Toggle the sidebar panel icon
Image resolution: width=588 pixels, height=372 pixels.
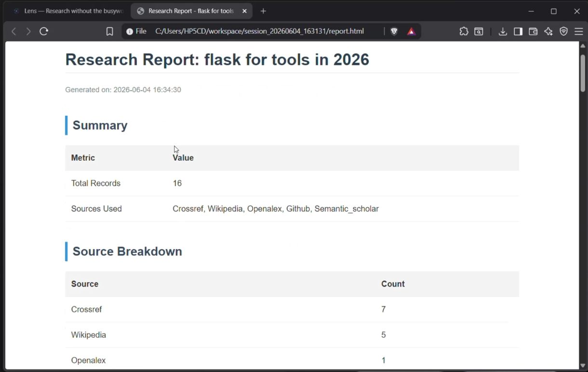click(x=518, y=31)
